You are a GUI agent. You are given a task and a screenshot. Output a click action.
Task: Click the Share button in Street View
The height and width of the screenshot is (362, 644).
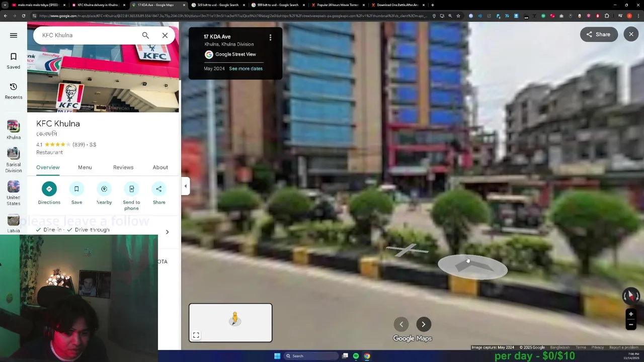598,34
